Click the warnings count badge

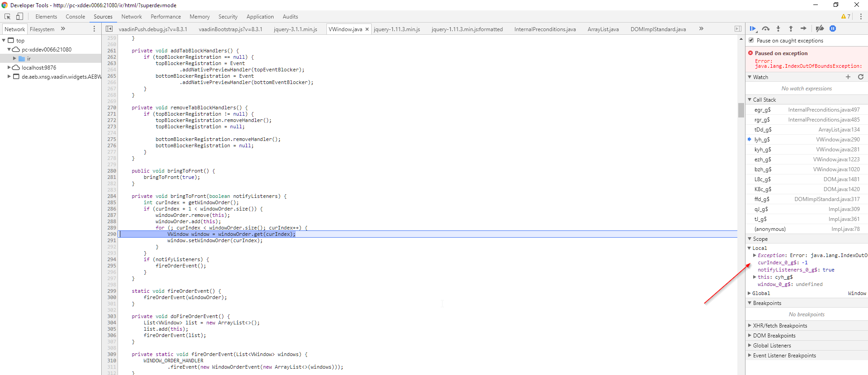[x=846, y=17]
